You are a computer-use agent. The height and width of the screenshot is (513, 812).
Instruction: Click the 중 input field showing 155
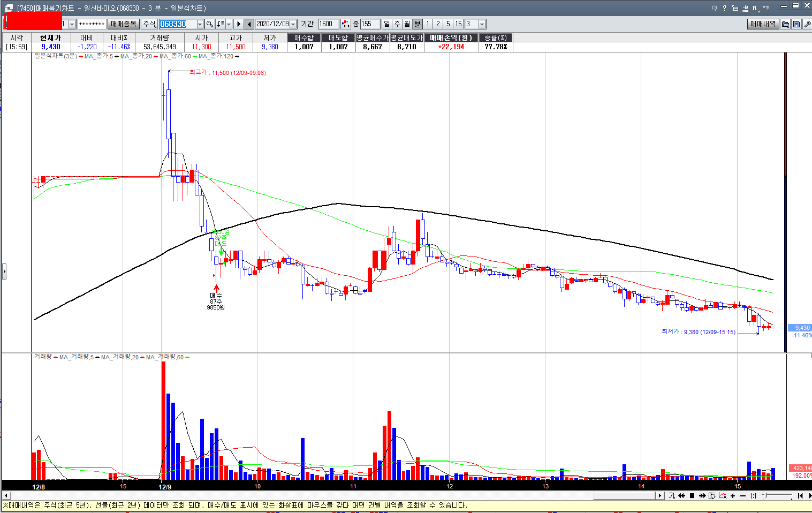point(370,24)
